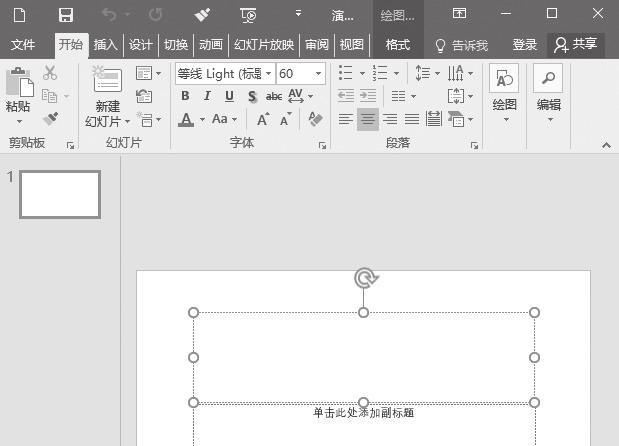Switch to the 设计 tab
This screenshot has height=446, width=619.
coord(141,45)
